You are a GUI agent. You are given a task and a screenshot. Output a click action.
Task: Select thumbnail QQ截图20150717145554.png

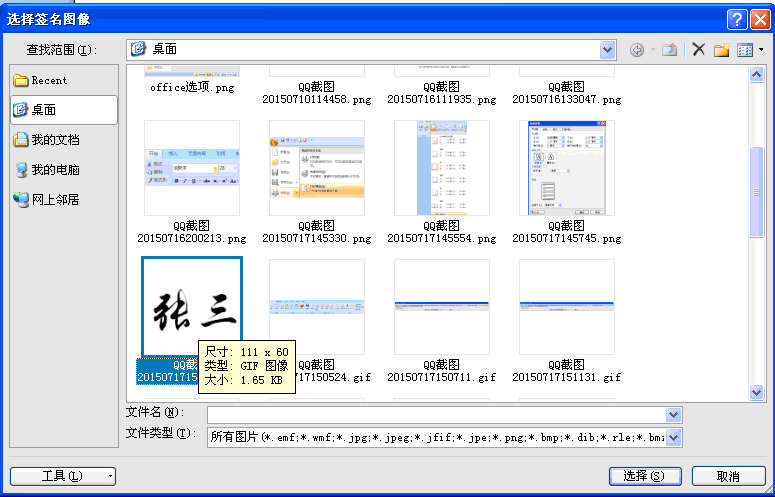442,168
